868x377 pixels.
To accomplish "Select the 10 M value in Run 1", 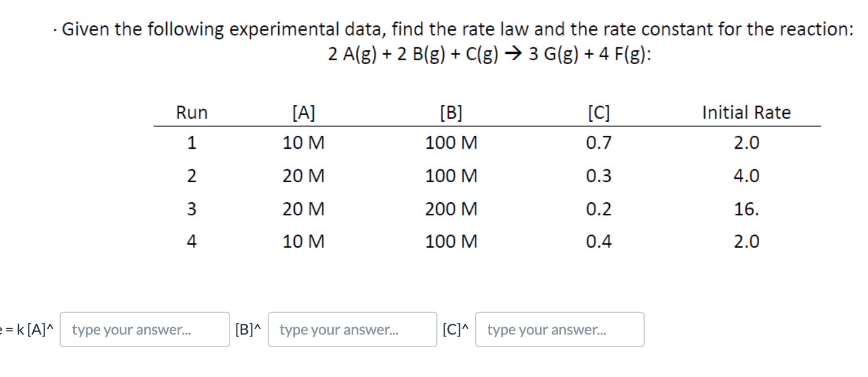I will coord(302,143).
